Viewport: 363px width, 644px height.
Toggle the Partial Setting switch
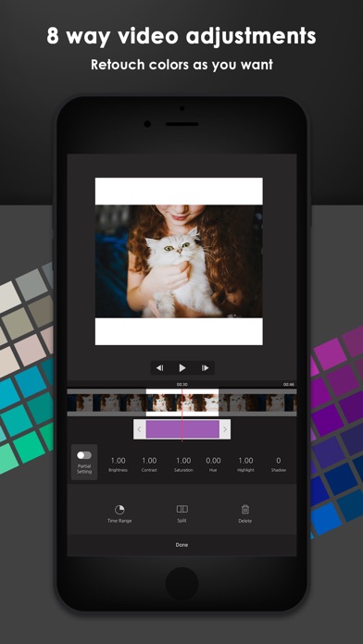(84, 455)
